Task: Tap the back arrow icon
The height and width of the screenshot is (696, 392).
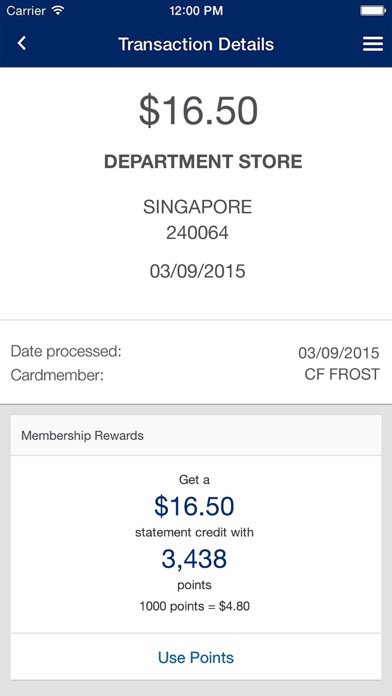Action: coord(21,44)
